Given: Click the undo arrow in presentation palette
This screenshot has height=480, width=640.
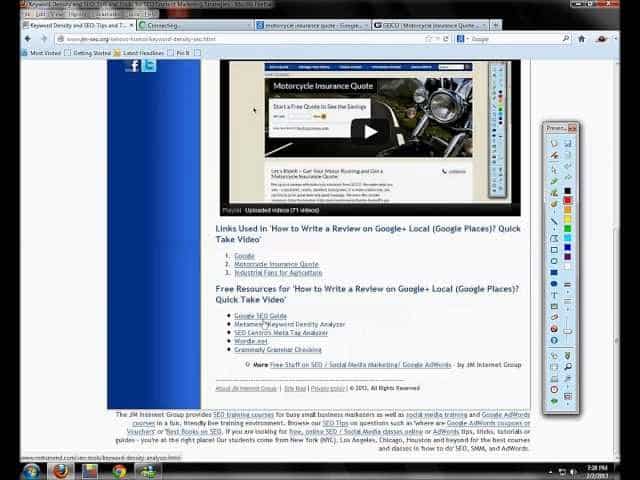Looking at the screenshot, I should point(568,166).
